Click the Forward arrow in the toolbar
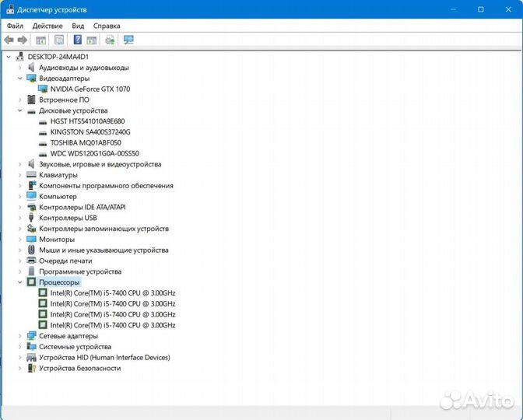Image resolution: width=523 pixels, height=420 pixels. 23,40
